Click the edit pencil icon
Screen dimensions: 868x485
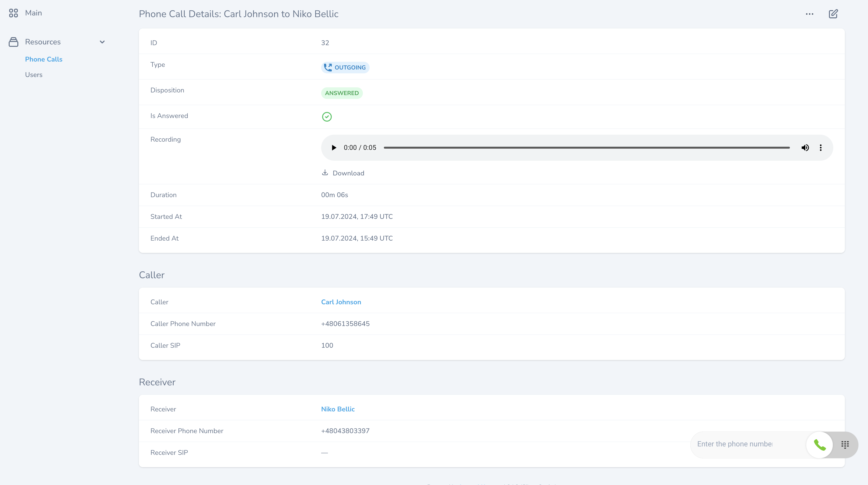point(833,14)
